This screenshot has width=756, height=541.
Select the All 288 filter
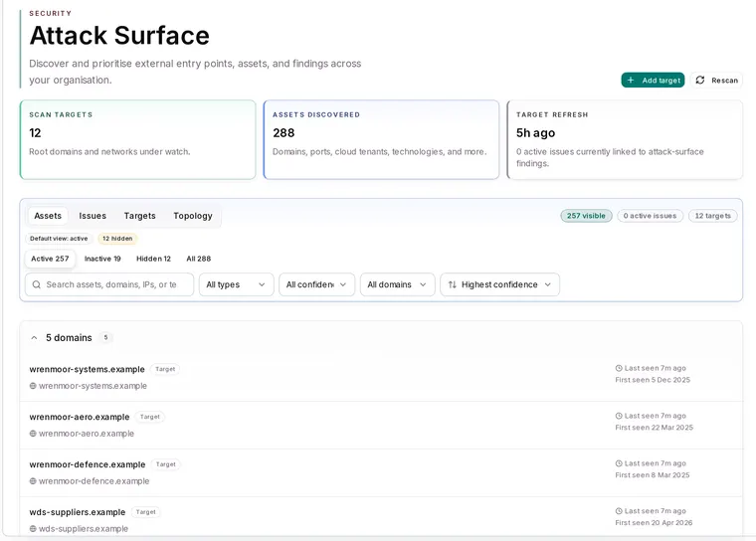[199, 259]
